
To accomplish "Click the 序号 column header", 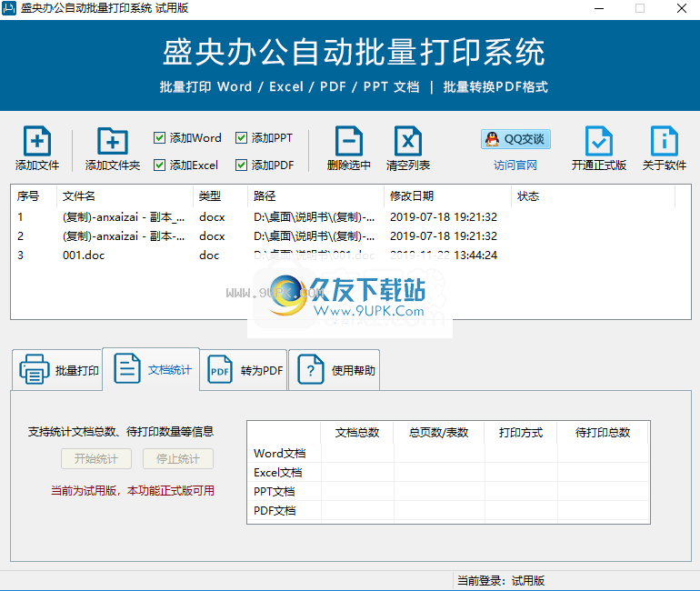I will coord(34,196).
